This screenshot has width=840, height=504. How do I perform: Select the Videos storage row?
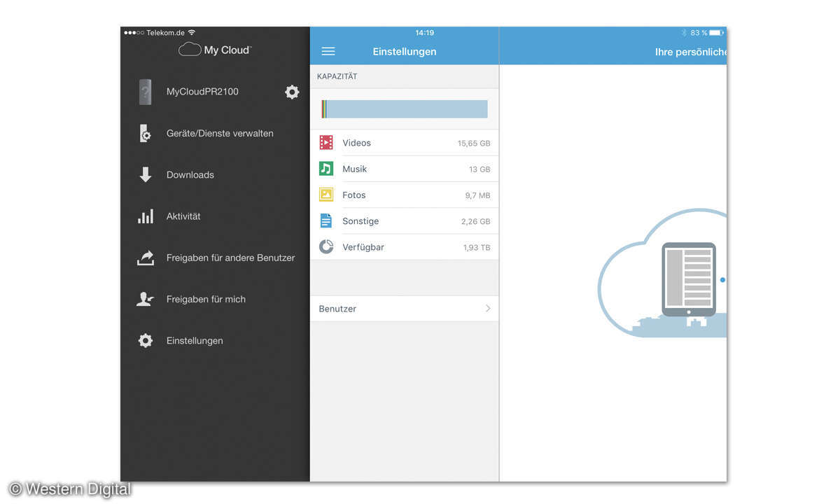405,143
